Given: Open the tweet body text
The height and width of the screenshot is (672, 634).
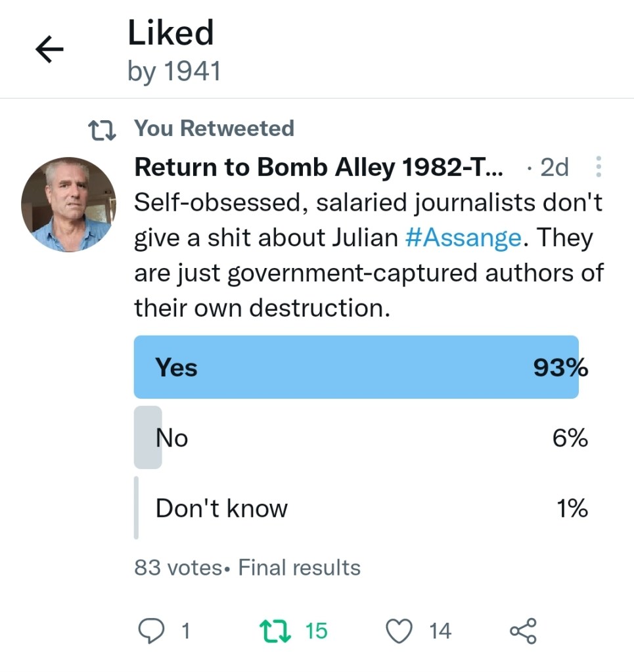Looking at the screenshot, I should [368, 271].
